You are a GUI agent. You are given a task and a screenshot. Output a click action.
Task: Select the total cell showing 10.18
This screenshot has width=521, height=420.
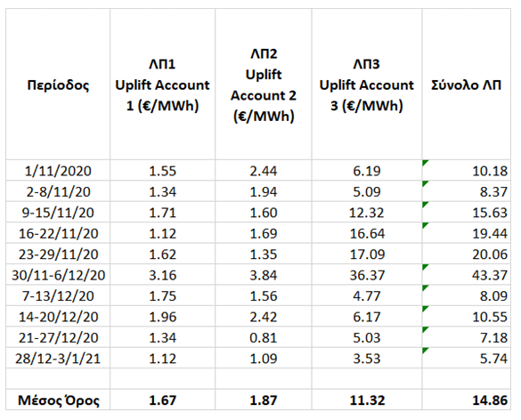[x=466, y=170]
